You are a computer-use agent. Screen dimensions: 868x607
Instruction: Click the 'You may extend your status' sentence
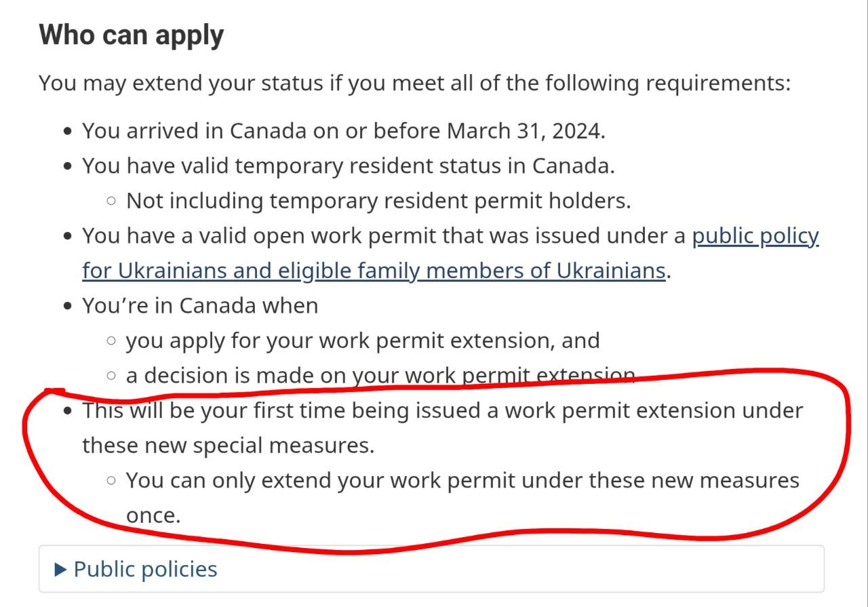415,83
